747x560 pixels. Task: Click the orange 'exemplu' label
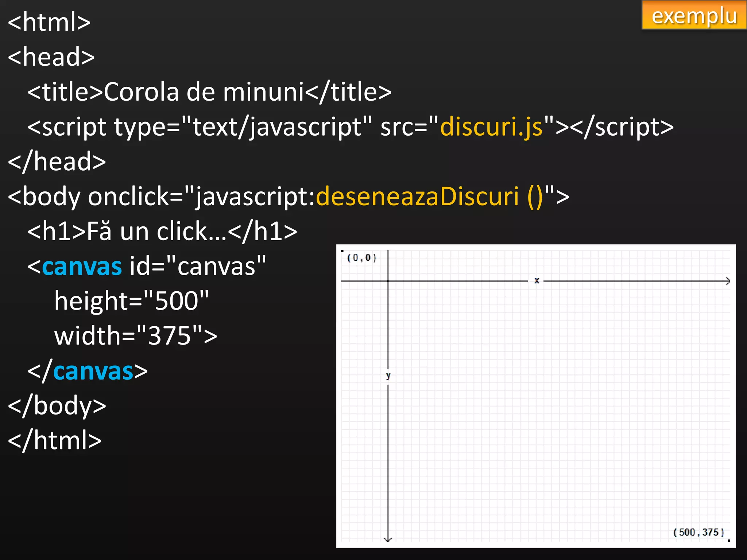(694, 15)
